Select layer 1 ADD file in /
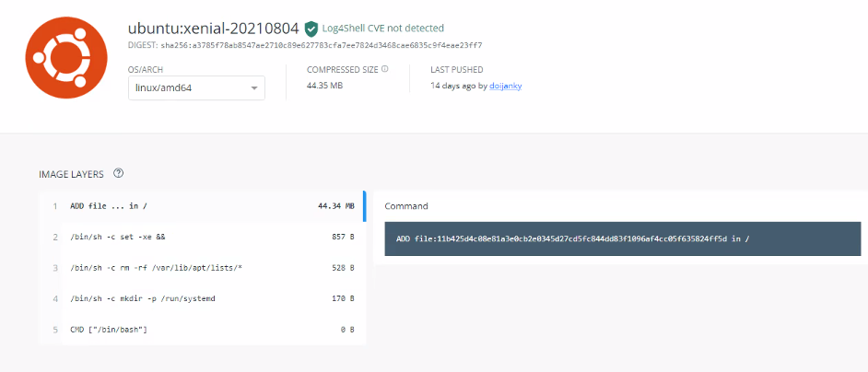Screen dimensions: 868x372 (202, 206)
